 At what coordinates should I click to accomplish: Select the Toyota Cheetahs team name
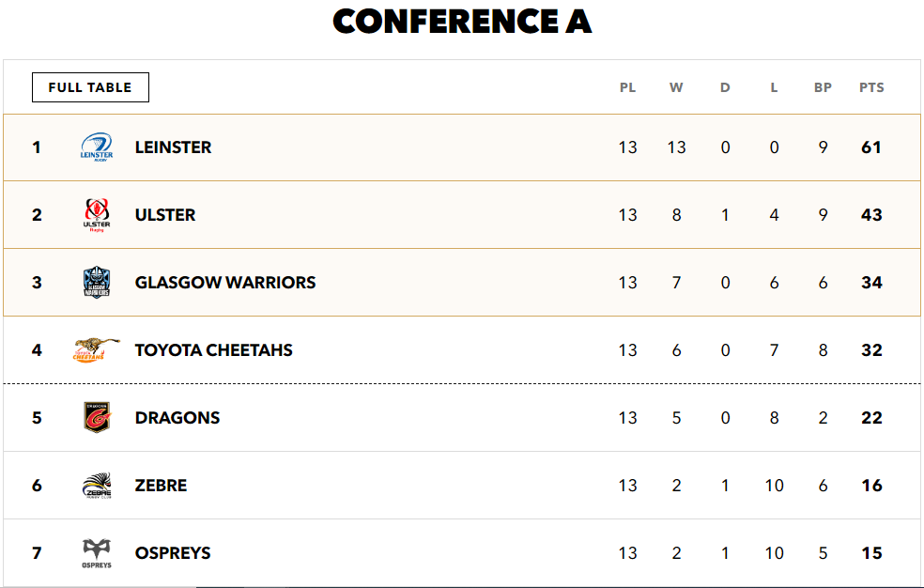coord(213,350)
